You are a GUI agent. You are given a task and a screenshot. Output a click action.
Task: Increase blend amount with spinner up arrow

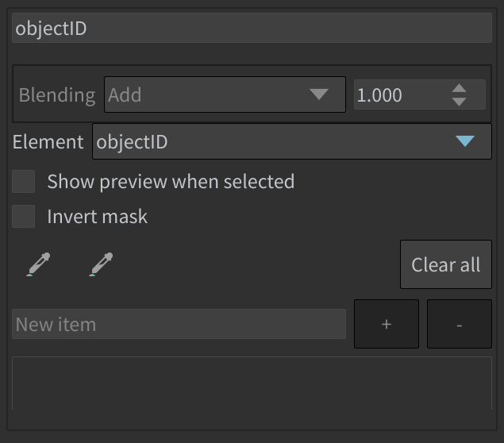(x=459, y=88)
